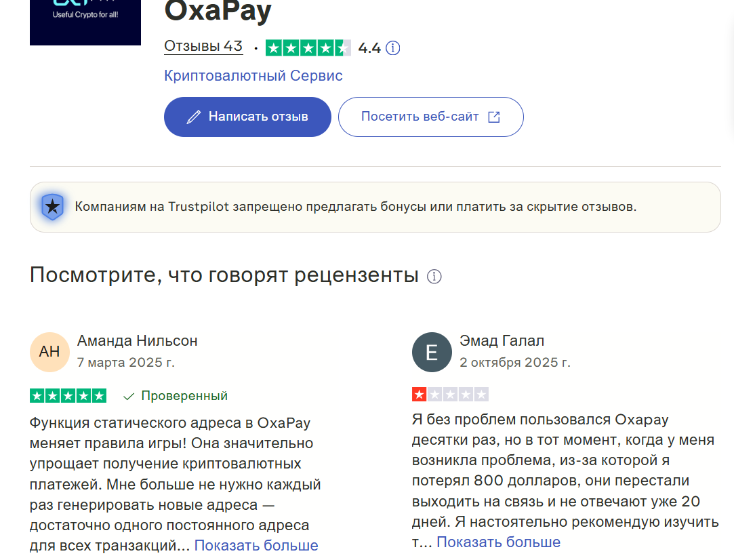Click the green five-star rating bar
The height and width of the screenshot is (560, 734).
68,395
